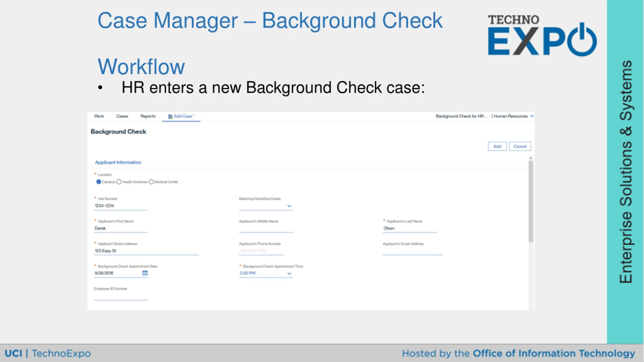Click the form's vertical scrollbar thumb
This screenshot has width=644, height=362.
coord(531,201)
